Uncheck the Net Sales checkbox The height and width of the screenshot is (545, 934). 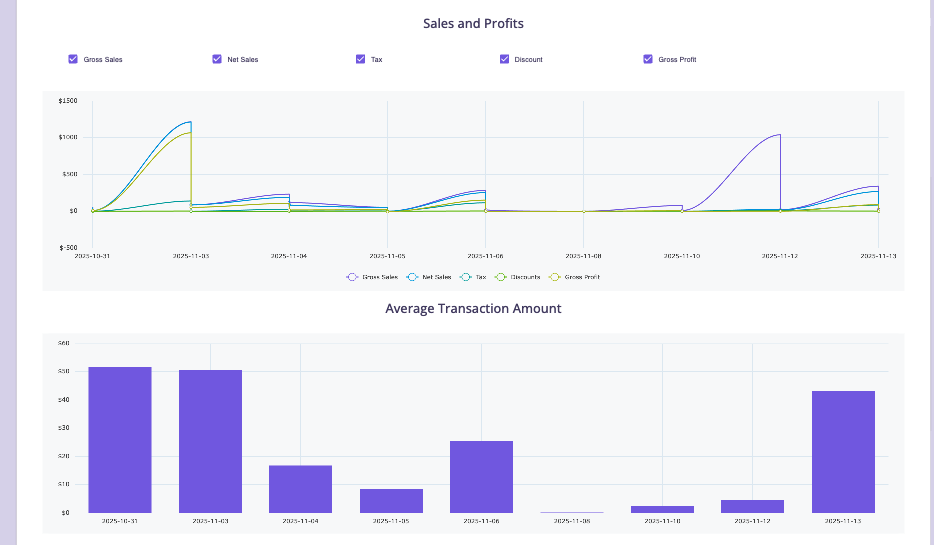[x=217, y=59]
